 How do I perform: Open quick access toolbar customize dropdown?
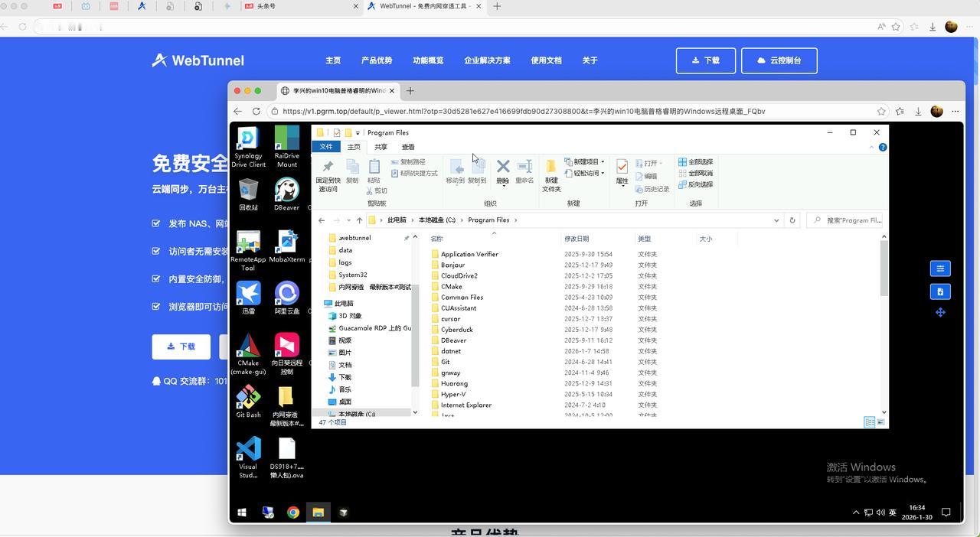tap(358, 132)
